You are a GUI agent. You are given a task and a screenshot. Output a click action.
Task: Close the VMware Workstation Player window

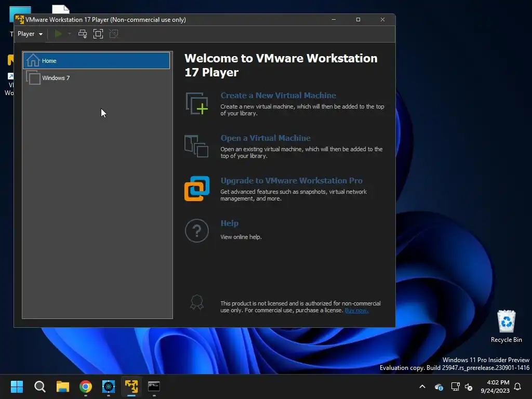(x=383, y=20)
